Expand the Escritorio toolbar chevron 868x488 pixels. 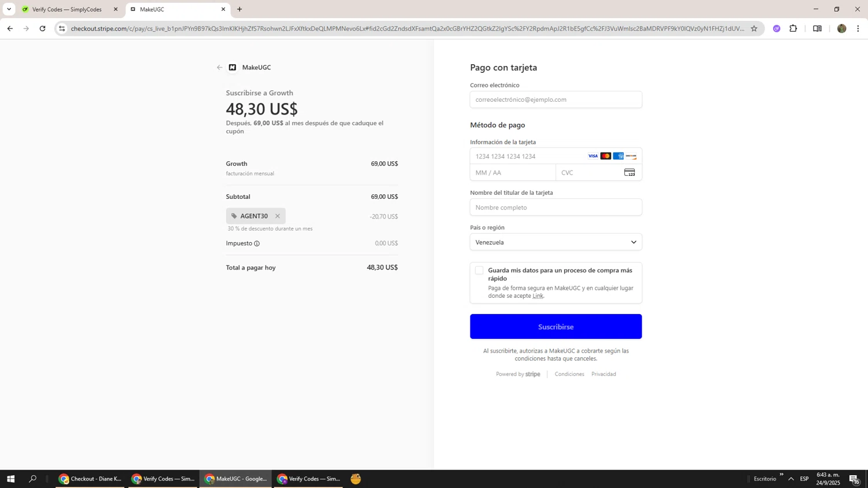[781, 475]
